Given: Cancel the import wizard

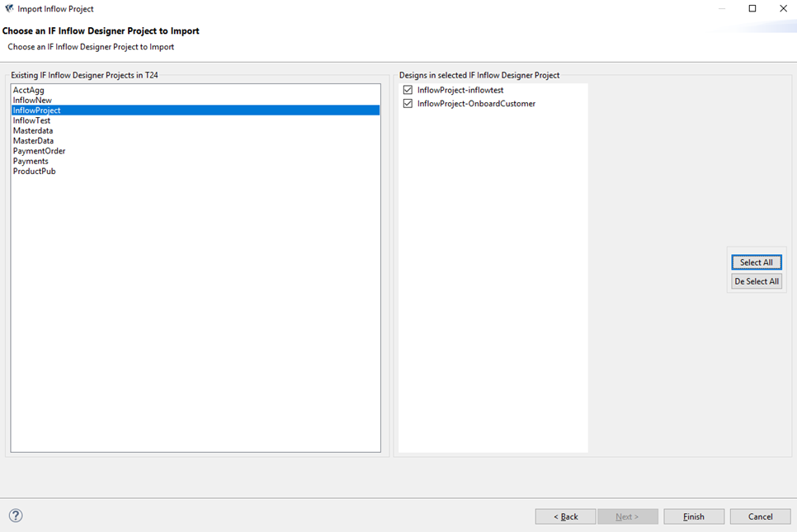Looking at the screenshot, I should click(x=760, y=516).
